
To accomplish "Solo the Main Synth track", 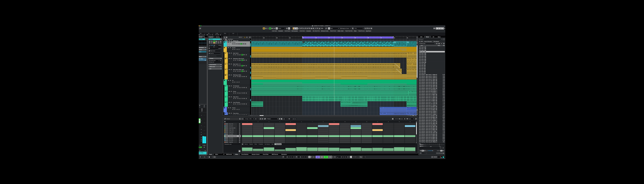I will (231, 53).
